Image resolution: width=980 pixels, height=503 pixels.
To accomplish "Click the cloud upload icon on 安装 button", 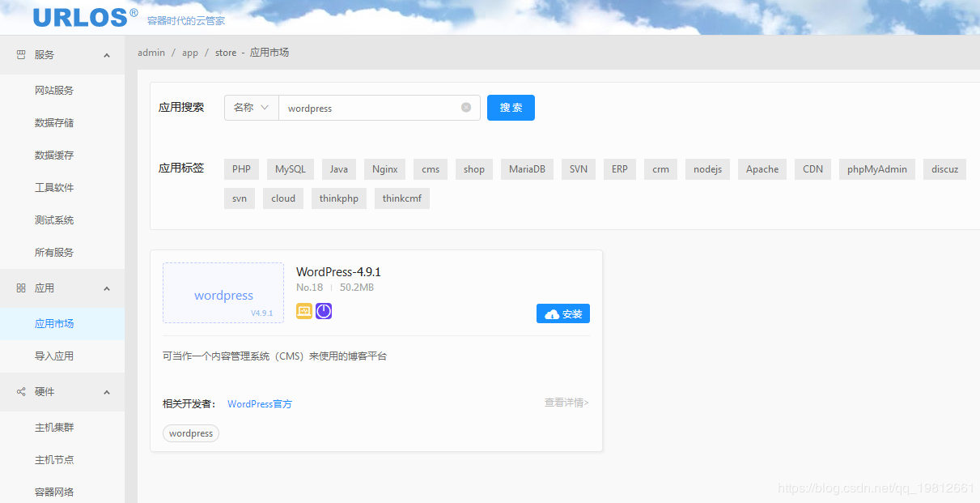I will pos(551,313).
